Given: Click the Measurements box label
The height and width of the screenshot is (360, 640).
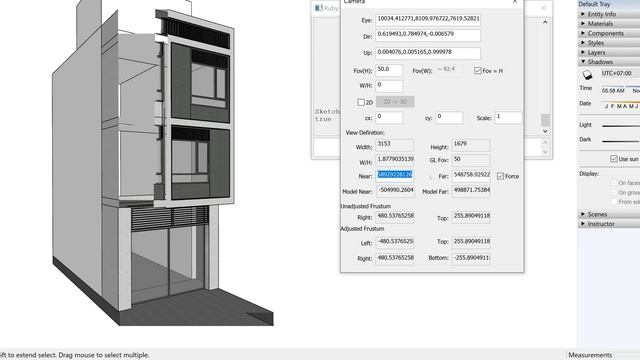Looking at the screenshot, I should coord(590,355).
